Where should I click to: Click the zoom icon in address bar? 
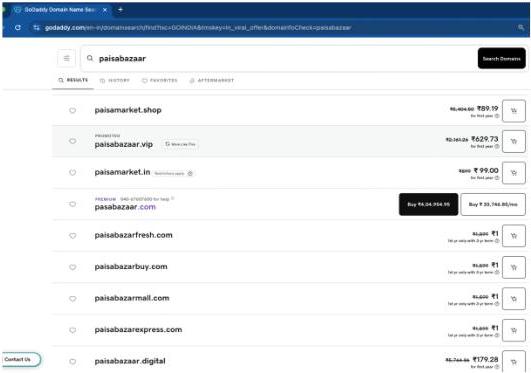(521, 27)
